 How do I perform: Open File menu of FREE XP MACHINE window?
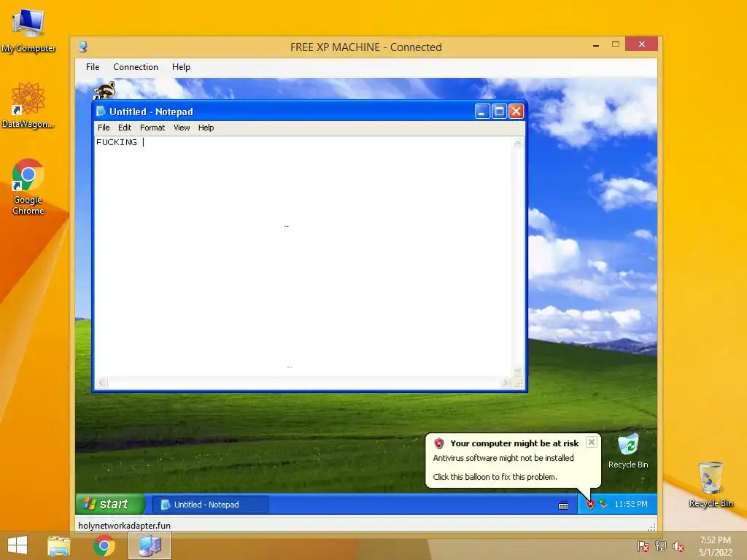93,67
